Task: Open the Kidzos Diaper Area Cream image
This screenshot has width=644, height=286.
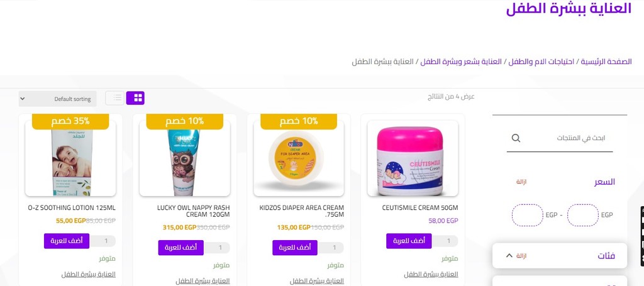Action: tap(299, 158)
